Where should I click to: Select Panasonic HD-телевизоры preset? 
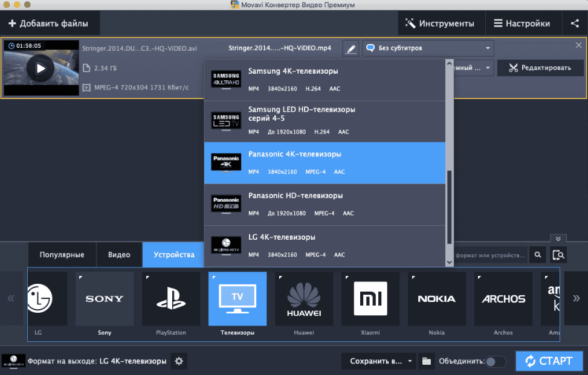[x=325, y=205]
